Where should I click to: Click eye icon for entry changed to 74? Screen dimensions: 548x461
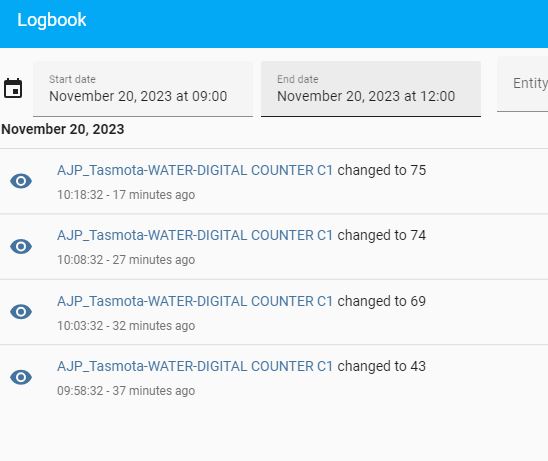21,246
